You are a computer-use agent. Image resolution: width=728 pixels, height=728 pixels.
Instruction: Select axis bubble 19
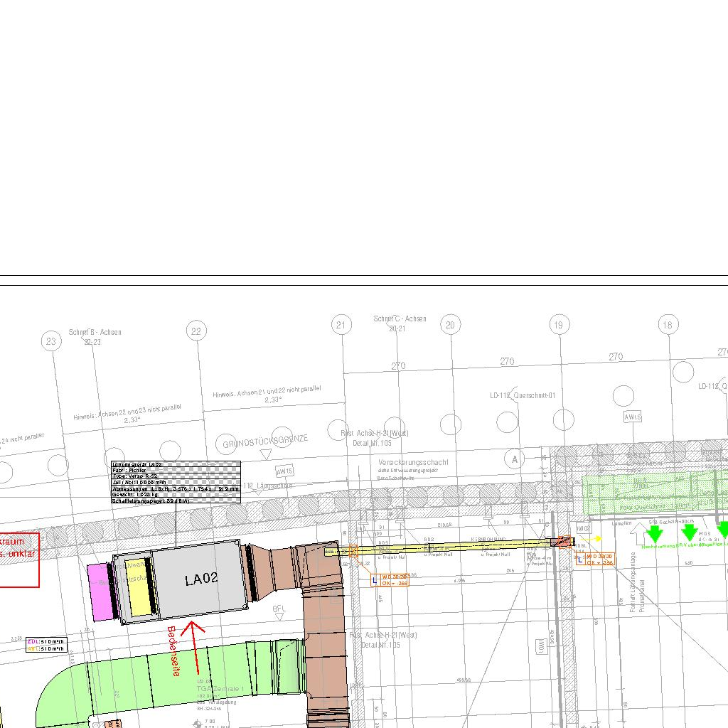click(x=559, y=324)
